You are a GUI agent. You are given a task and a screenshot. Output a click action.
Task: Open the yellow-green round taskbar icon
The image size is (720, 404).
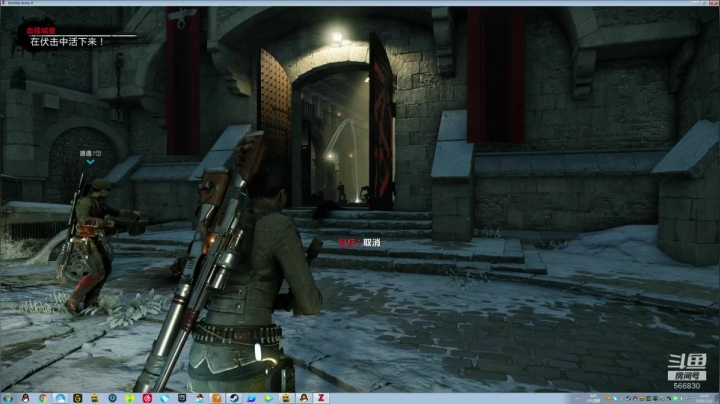tap(130, 398)
